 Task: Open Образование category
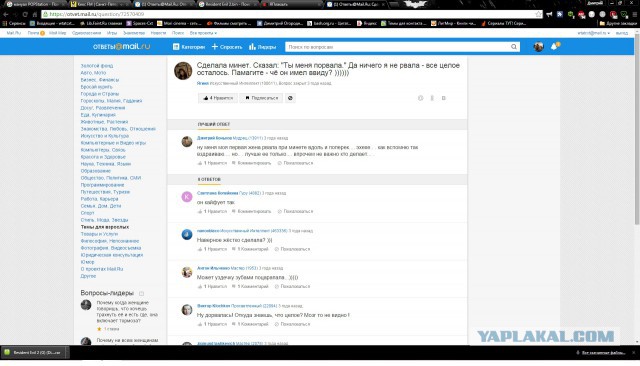tap(95, 171)
